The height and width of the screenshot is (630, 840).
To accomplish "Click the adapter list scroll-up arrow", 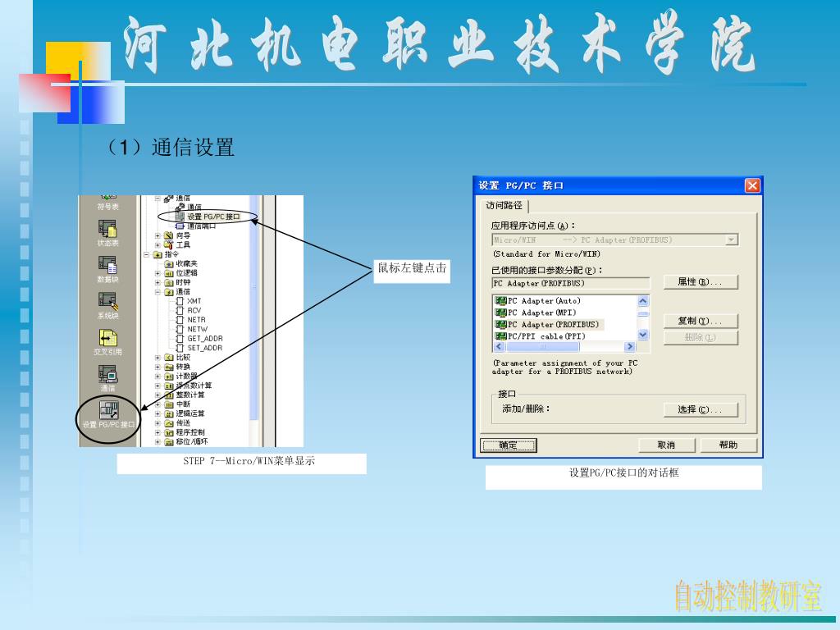I will pos(643,301).
